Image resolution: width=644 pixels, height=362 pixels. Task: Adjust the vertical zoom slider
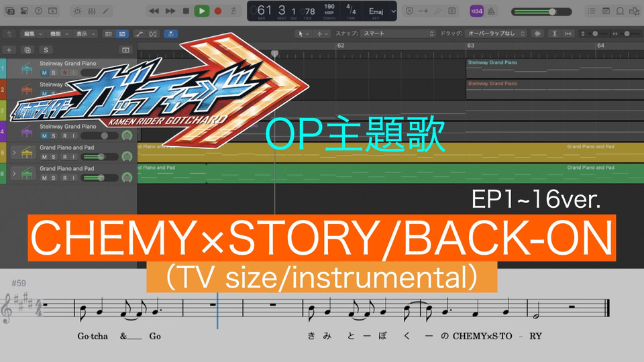(595, 34)
